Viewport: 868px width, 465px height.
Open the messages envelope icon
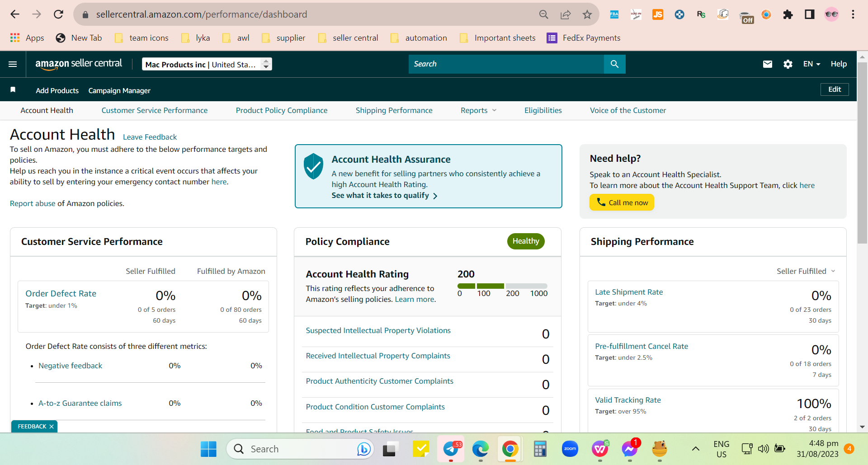click(767, 64)
